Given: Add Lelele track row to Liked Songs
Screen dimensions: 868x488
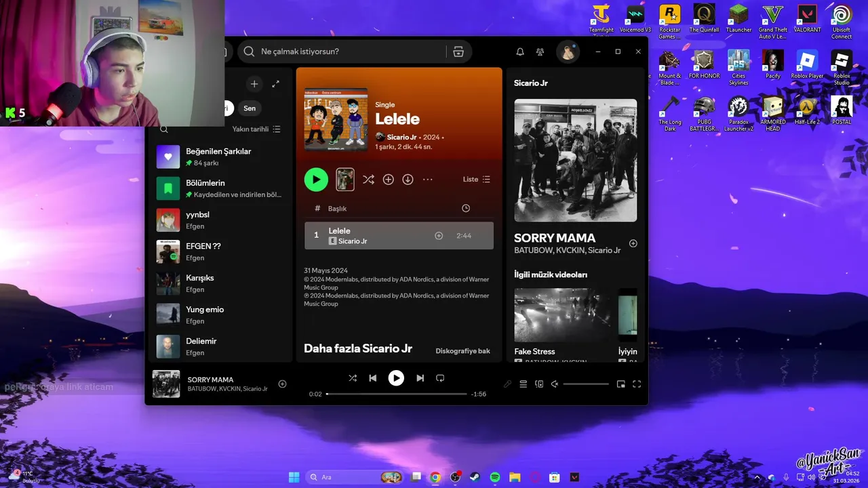Looking at the screenshot, I should pos(439,236).
